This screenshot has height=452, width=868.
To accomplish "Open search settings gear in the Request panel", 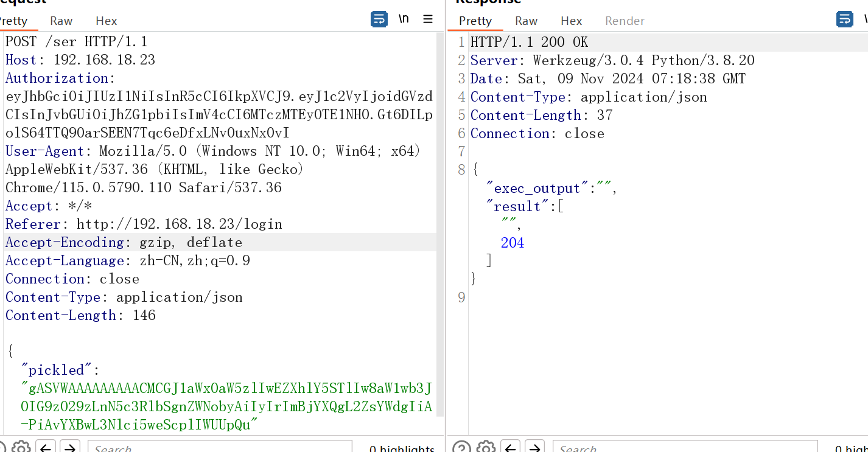I will coord(21,448).
